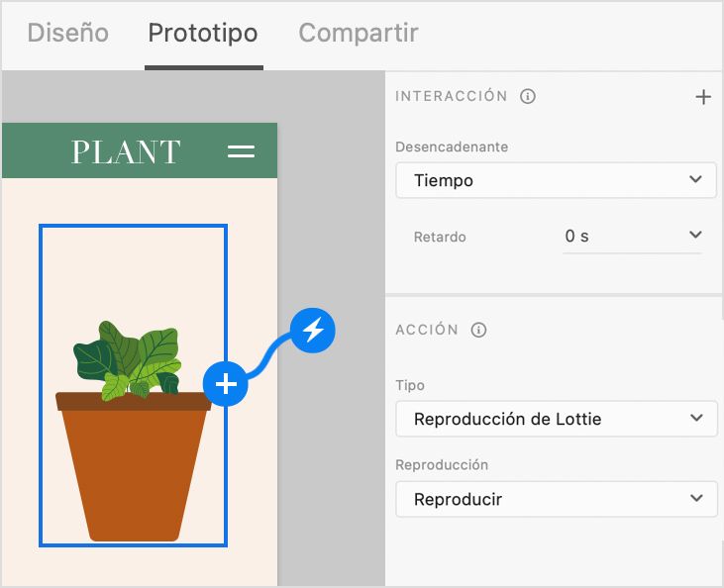
Task: Click the Desencadenante label
Action: pyautogui.click(x=452, y=147)
